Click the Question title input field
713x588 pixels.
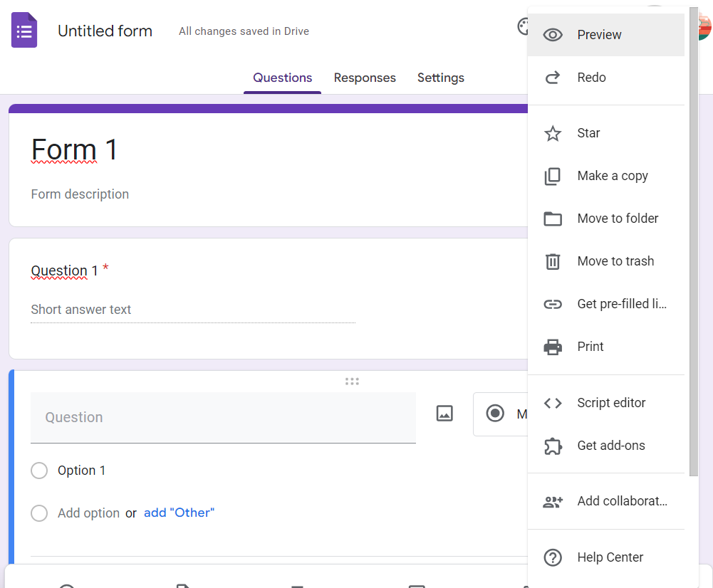coord(223,417)
